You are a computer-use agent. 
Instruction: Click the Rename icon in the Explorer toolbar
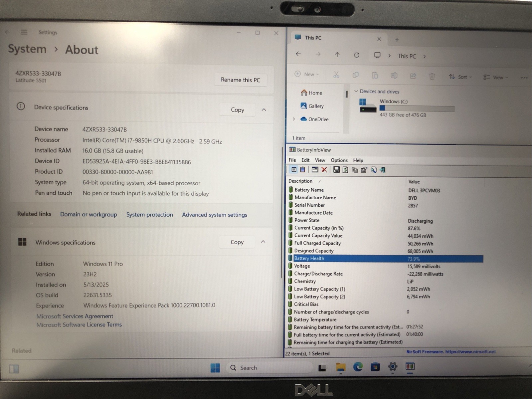click(x=394, y=76)
